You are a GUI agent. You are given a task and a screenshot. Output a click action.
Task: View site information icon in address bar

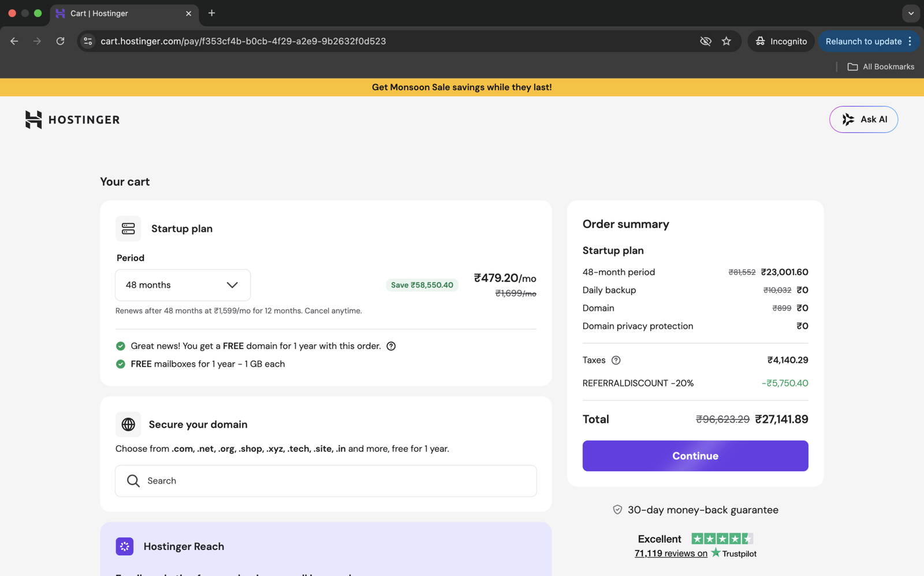pos(88,41)
